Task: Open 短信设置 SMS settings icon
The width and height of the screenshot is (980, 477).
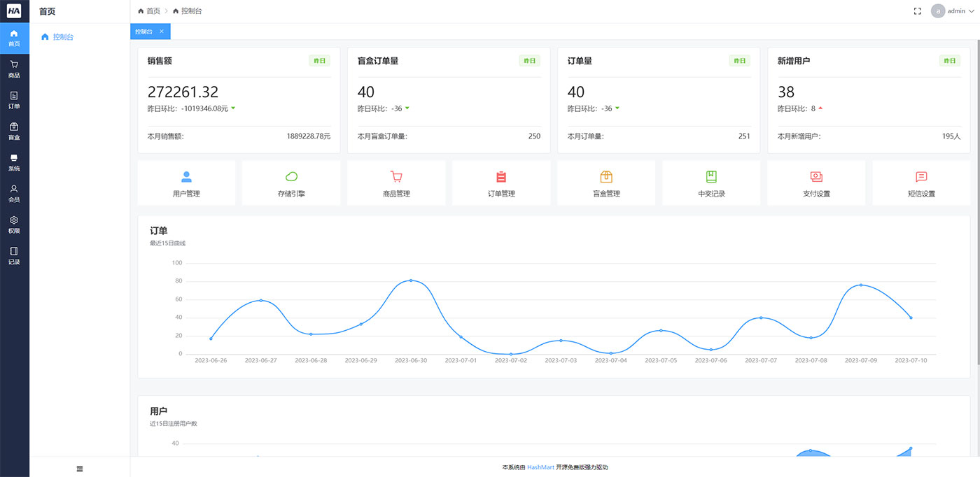Action: 921,183
